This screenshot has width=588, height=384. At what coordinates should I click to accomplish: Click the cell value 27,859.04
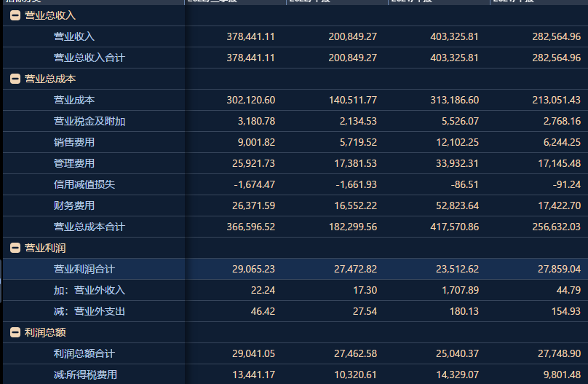point(559,269)
